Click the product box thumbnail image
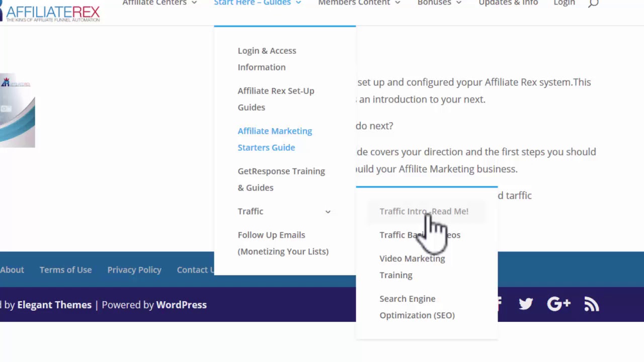Image resolution: width=644 pixels, height=362 pixels. (x=17, y=111)
